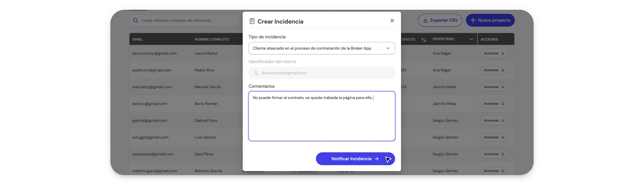Click the user icon in the client identifier field
Screen dimensions: 644x186
click(256, 73)
